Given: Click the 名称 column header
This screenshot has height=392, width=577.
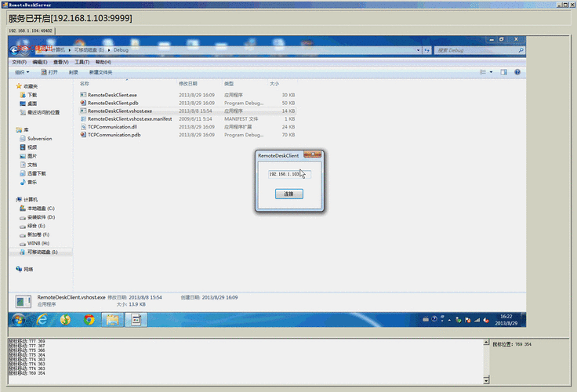Looking at the screenshot, I should tap(85, 83).
